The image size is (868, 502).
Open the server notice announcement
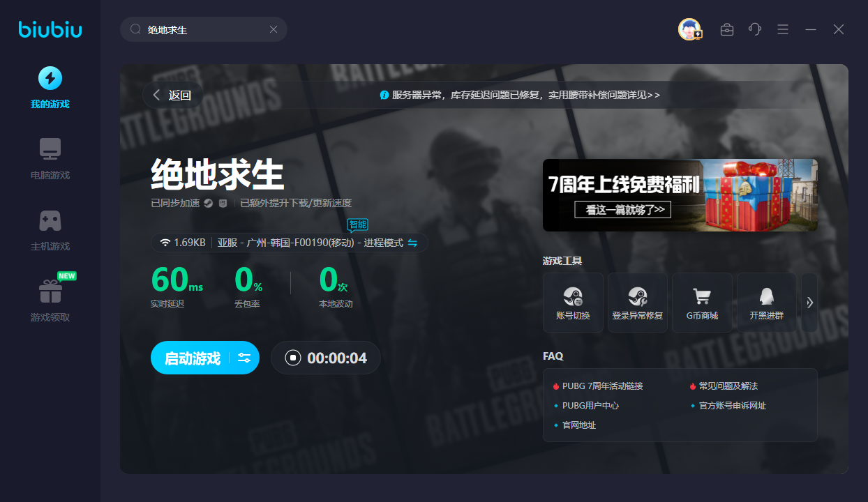pos(520,95)
